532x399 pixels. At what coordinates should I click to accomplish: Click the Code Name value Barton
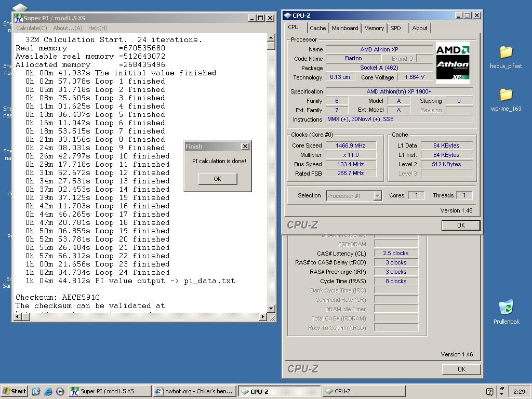[x=353, y=58]
